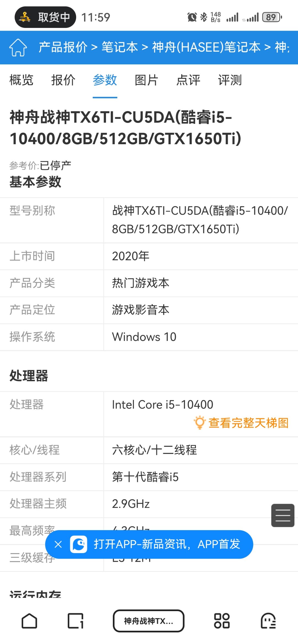Switch to the 报价 tab
The height and width of the screenshot is (644, 298).
pyautogui.click(x=63, y=80)
